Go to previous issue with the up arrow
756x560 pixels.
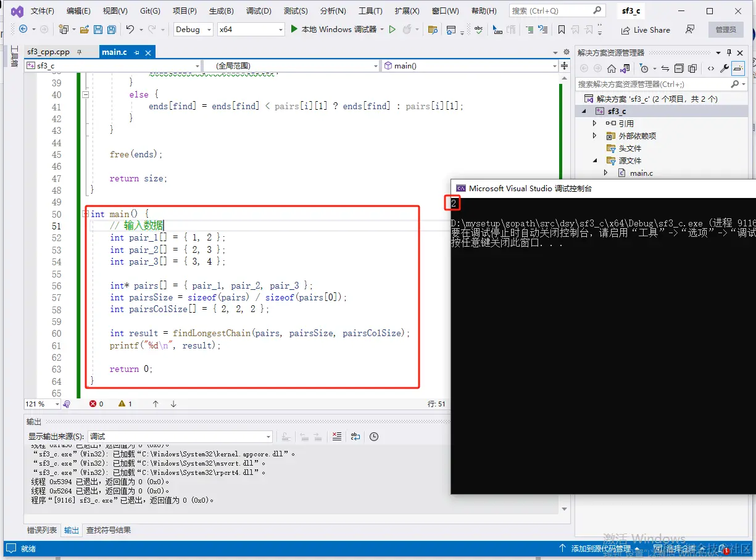click(x=156, y=404)
